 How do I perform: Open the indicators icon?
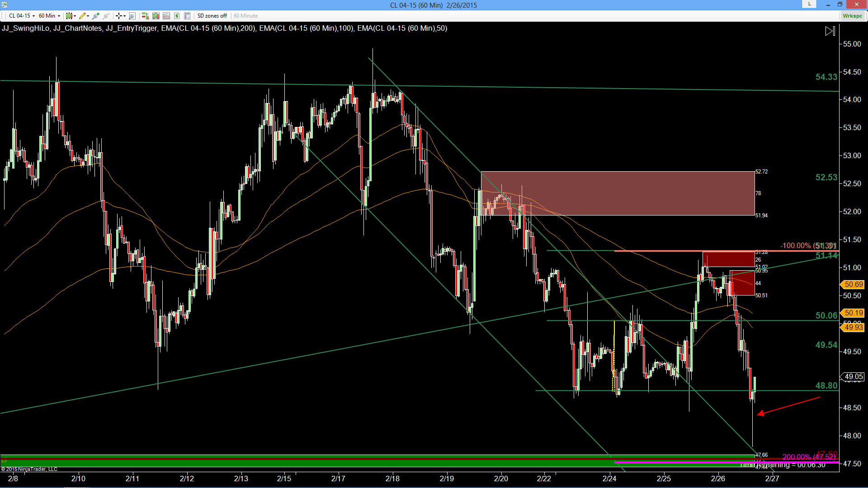click(x=166, y=16)
